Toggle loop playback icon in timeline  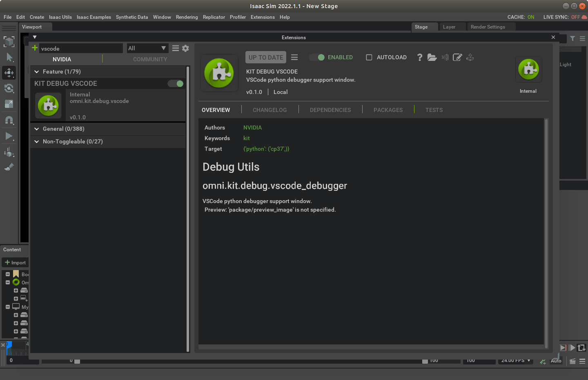pyautogui.click(x=581, y=348)
